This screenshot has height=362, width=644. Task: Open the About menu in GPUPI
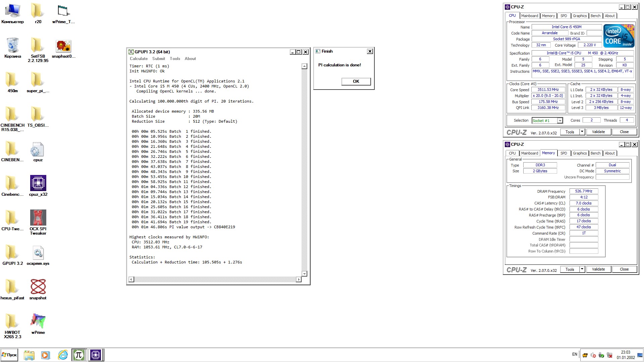(190, 59)
